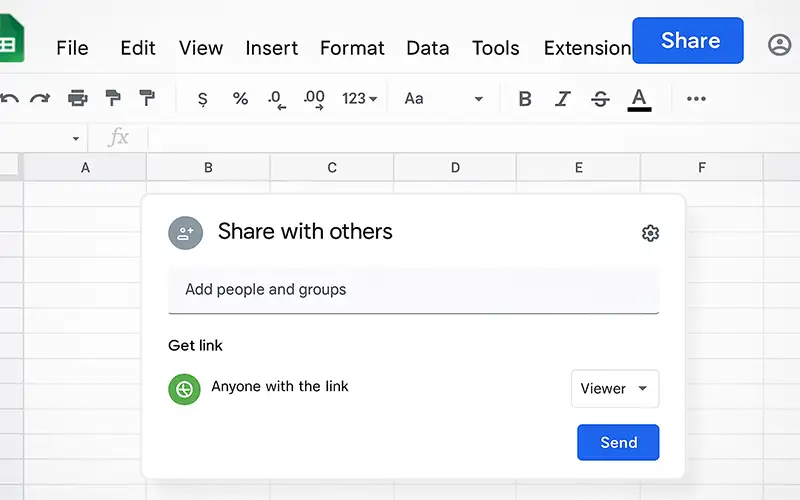This screenshot has height=500, width=800.
Task: Decrease decimal places icon
Action: 277,98
